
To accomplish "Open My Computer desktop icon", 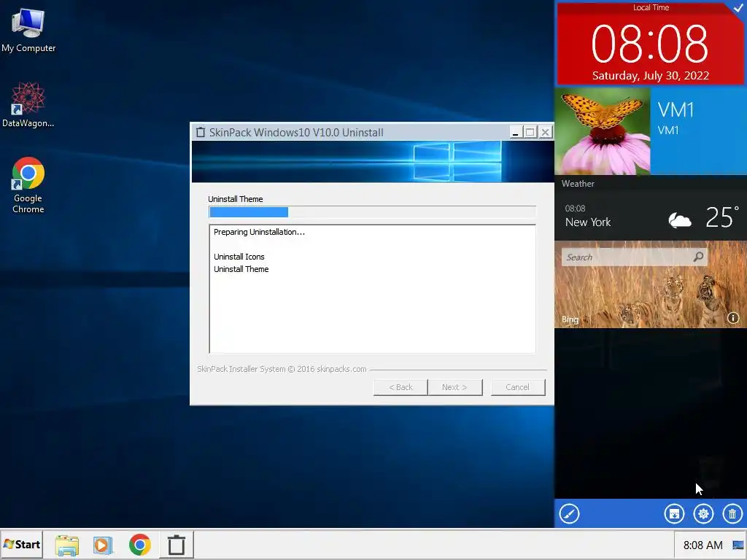I will (28, 30).
